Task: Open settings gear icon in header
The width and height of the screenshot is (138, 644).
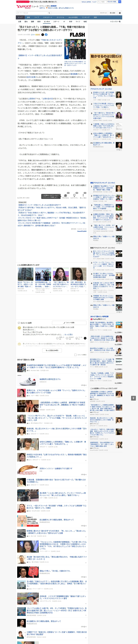Action: [x=120, y=13]
